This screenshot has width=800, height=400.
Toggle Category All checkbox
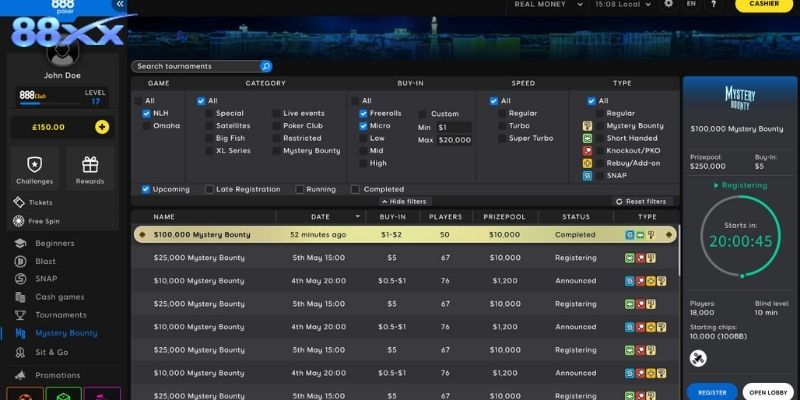click(201, 101)
